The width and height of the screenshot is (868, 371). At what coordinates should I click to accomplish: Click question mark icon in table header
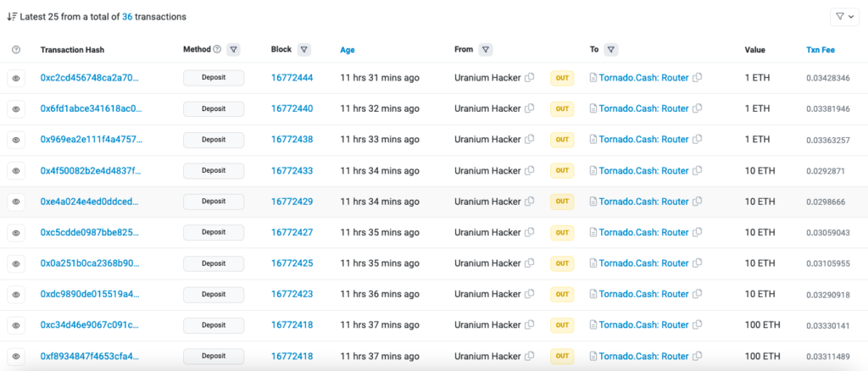(x=16, y=50)
